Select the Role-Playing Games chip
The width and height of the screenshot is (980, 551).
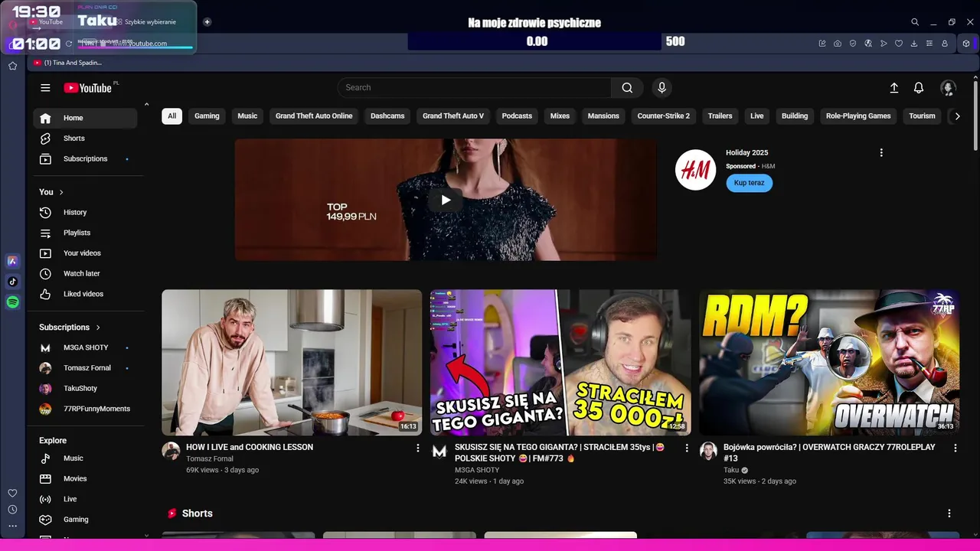point(858,116)
